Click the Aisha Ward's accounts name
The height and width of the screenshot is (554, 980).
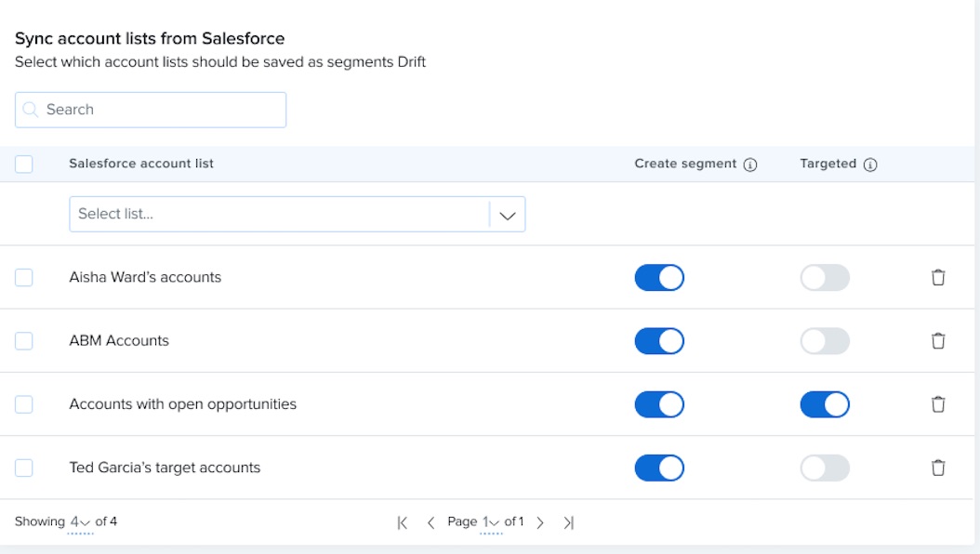coord(145,277)
